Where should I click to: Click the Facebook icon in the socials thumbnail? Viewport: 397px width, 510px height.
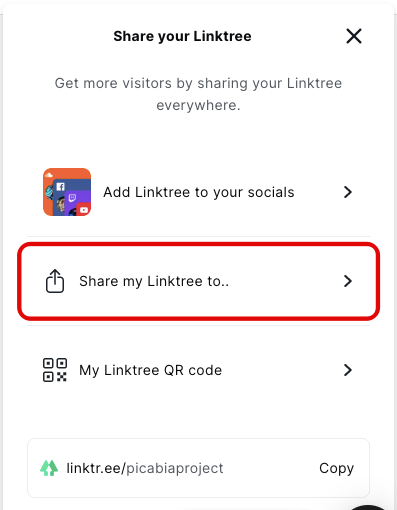tap(60, 187)
